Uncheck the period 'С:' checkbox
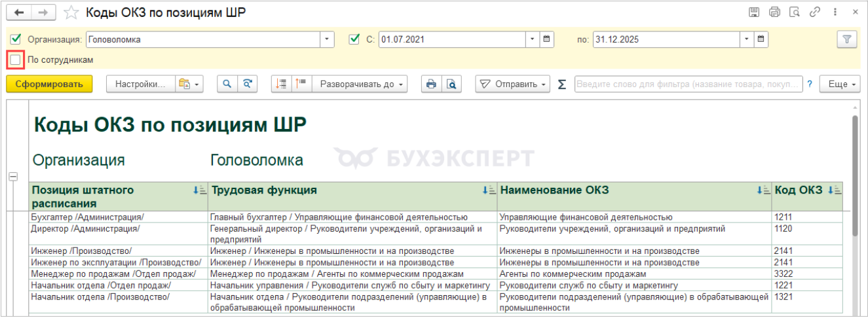Screen dimensions: 868x320 [x=354, y=39]
